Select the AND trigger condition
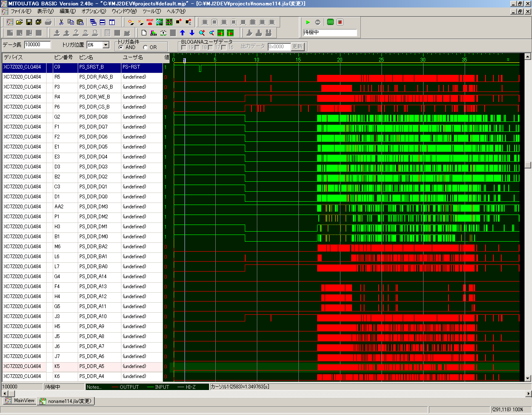The height and width of the screenshot is (415, 532). tap(121, 47)
